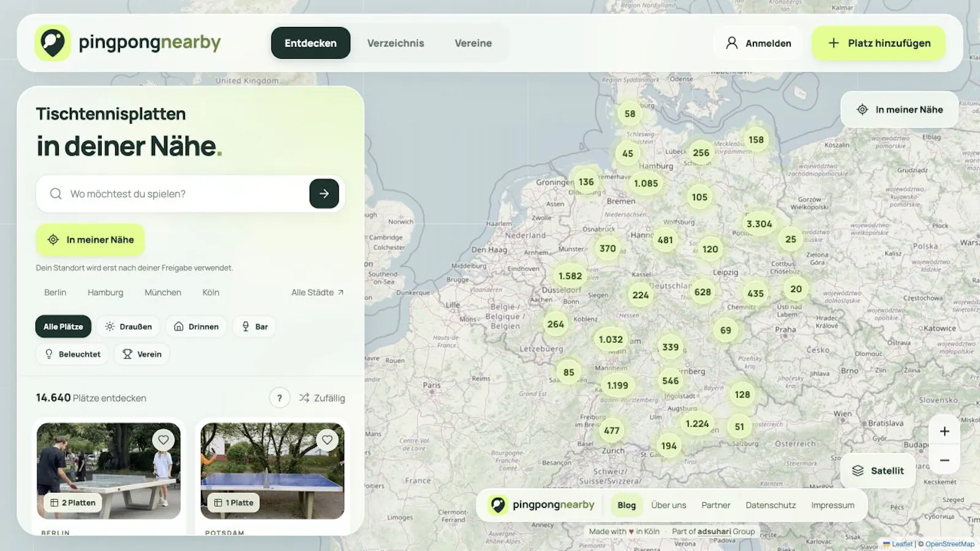The width and height of the screenshot is (980, 551).
Task: Toggle the Verein filter chip
Action: click(x=142, y=354)
